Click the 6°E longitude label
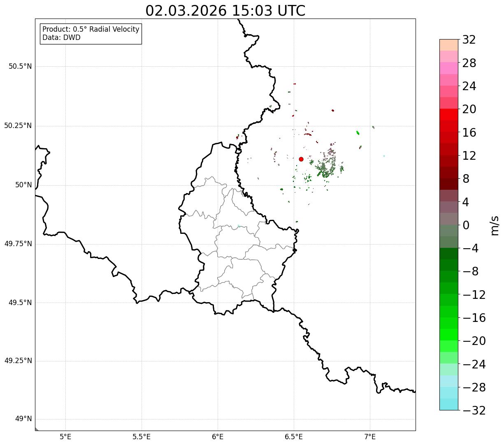 tap(218, 437)
